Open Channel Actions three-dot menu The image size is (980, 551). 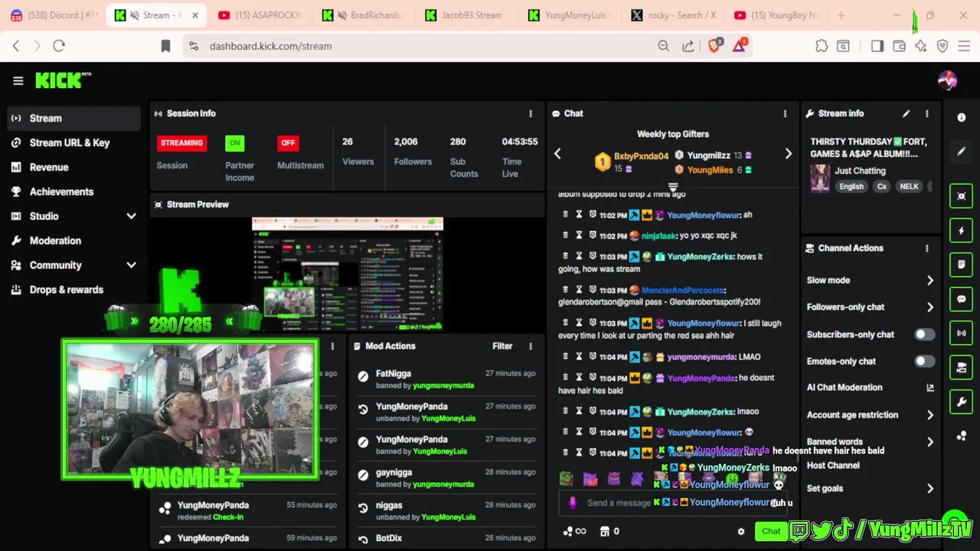[927, 248]
